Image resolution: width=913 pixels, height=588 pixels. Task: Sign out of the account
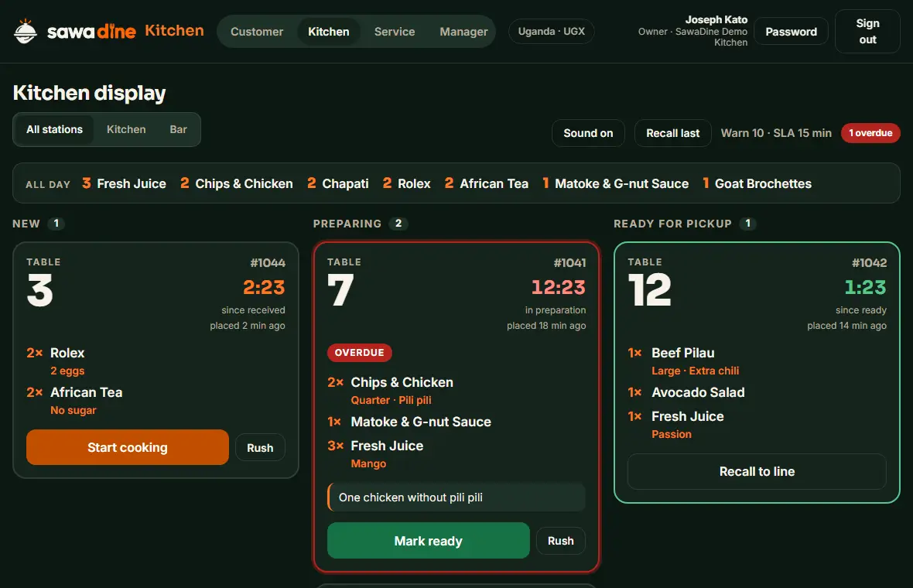pos(867,32)
